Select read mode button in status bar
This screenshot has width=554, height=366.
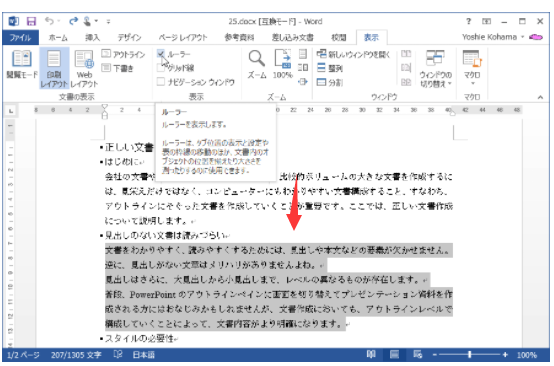(x=371, y=354)
